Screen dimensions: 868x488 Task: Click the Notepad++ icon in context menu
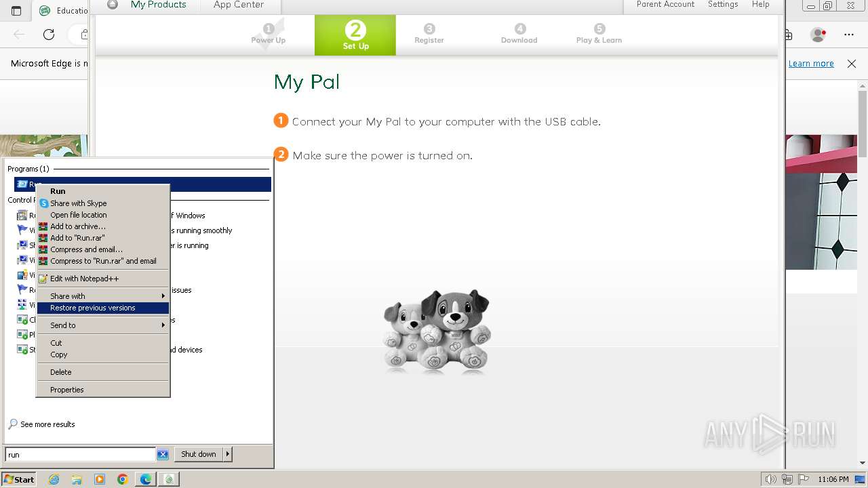[43, 279]
